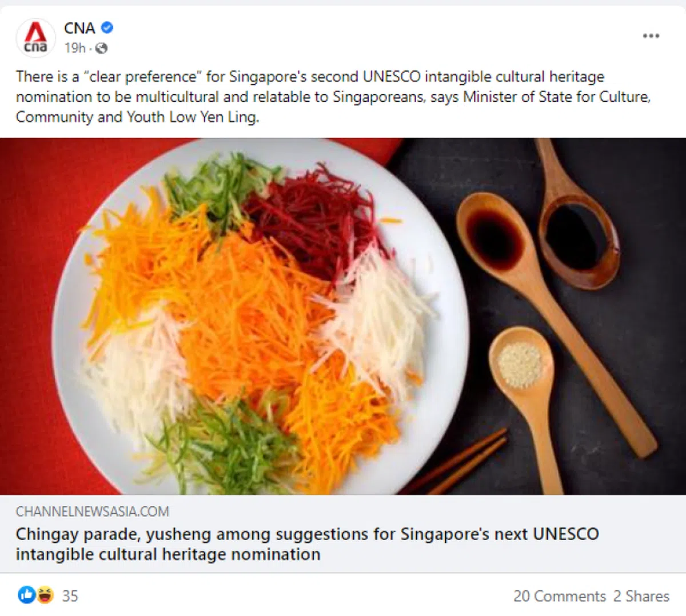Open the 19h post timestamp
Image resolution: width=686 pixels, height=616 pixels.
pos(74,49)
